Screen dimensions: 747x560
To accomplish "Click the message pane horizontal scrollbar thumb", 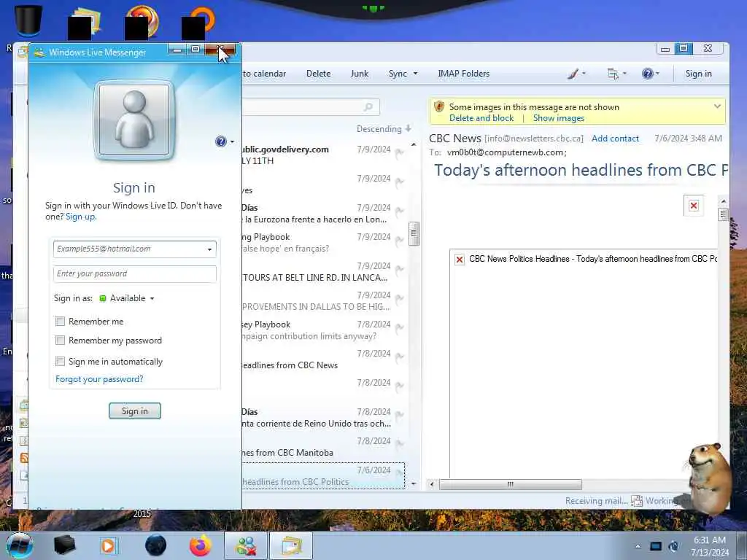I will pyautogui.click(x=510, y=484).
